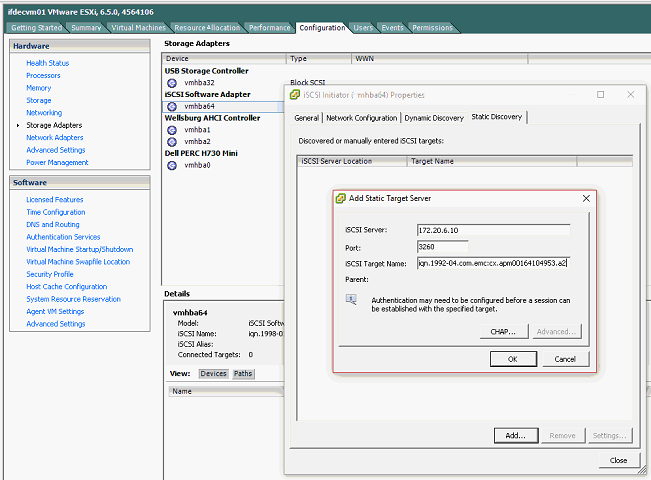This screenshot has height=480, width=651.
Task: Open the Network Adapters hardware link
Action: pyautogui.click(x=55, y=137)
